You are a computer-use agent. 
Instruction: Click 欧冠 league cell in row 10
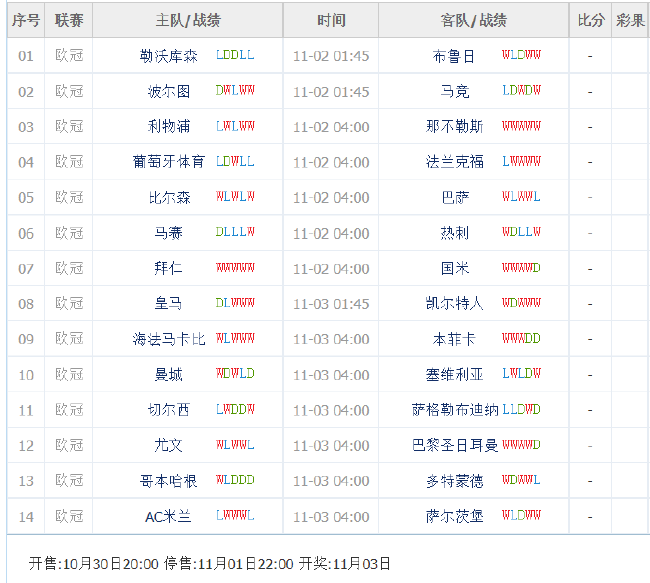click(x=69, y=375)
